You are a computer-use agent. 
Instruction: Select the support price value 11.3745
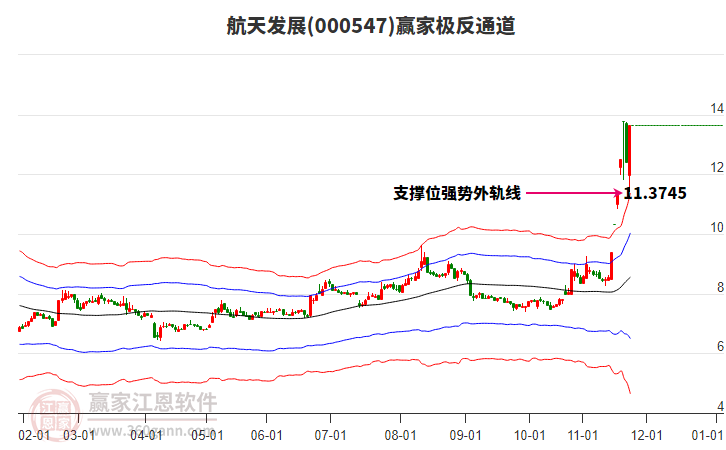[x=655, y=193]
